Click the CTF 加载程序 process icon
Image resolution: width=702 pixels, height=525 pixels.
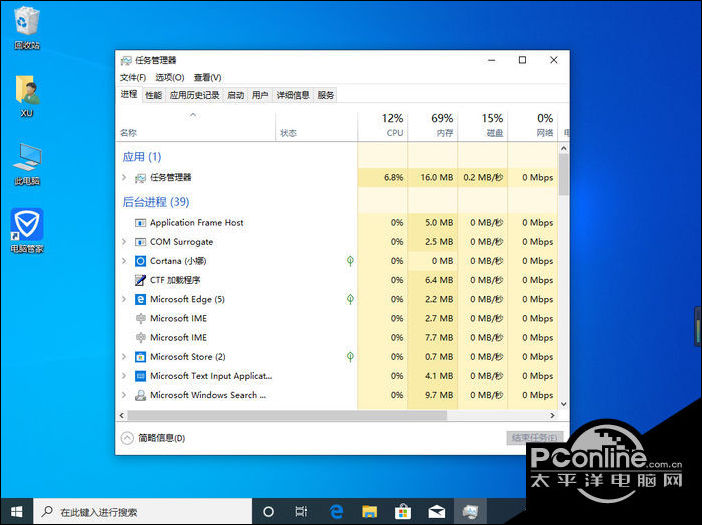point(140,280)
